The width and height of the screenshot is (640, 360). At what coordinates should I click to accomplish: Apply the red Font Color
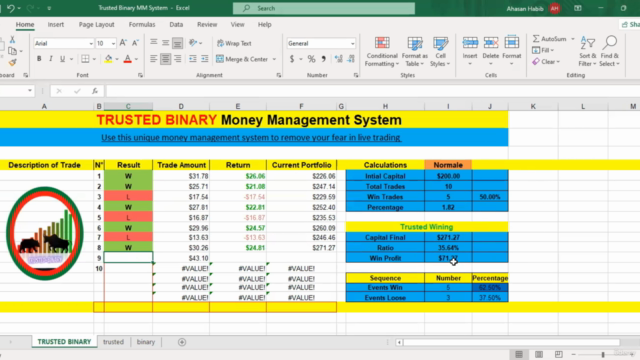(127, 59)
